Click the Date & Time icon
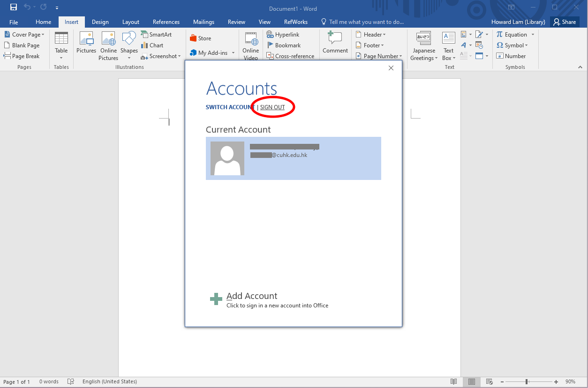Image resolution: width=588 pixels, height=388 pixels. [479, 45]
